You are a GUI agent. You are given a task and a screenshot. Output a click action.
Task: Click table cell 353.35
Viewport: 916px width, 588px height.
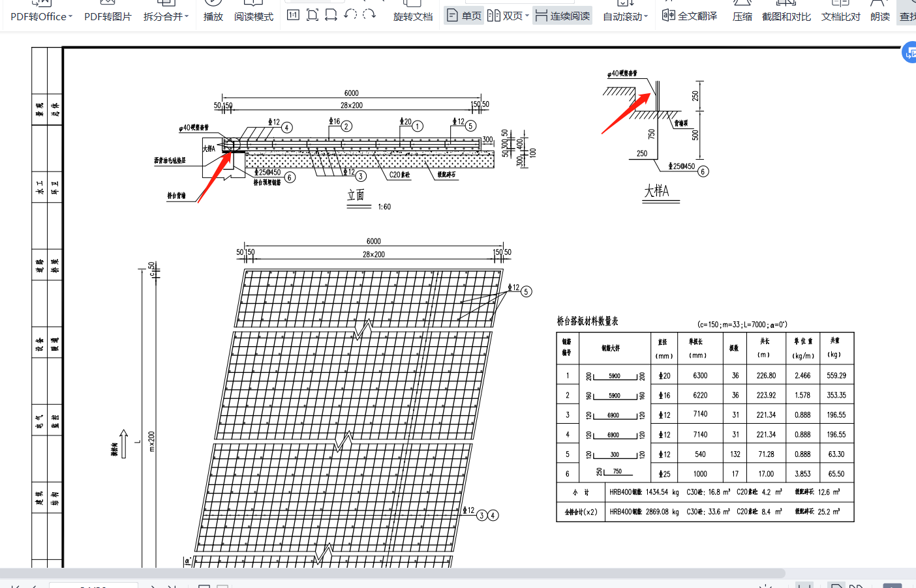click(x=836, y=395)
